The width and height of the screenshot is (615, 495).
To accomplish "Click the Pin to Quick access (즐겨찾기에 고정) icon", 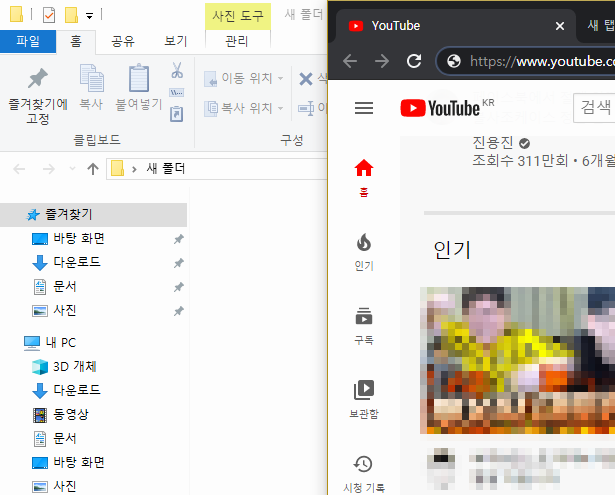I will pos(38,78).
